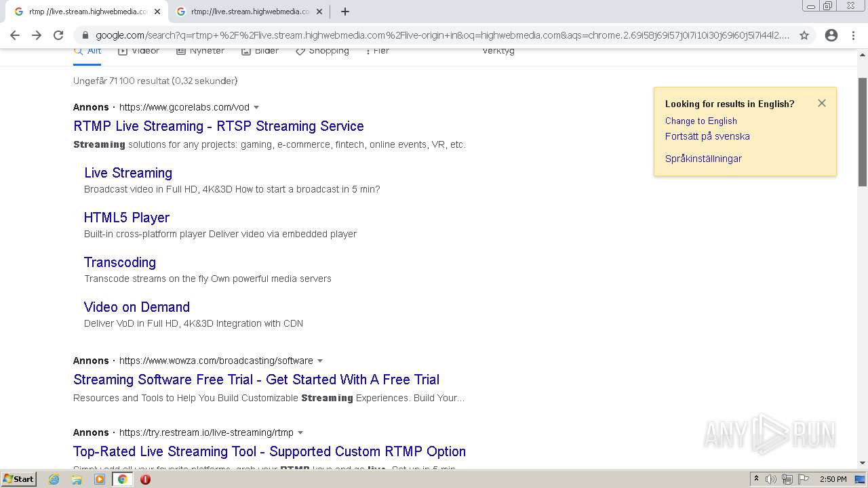Click the red stop-sign taskbar icon
Image resolution: width=868 pixels, height=488 pixels.
click(x=145, y=479)
